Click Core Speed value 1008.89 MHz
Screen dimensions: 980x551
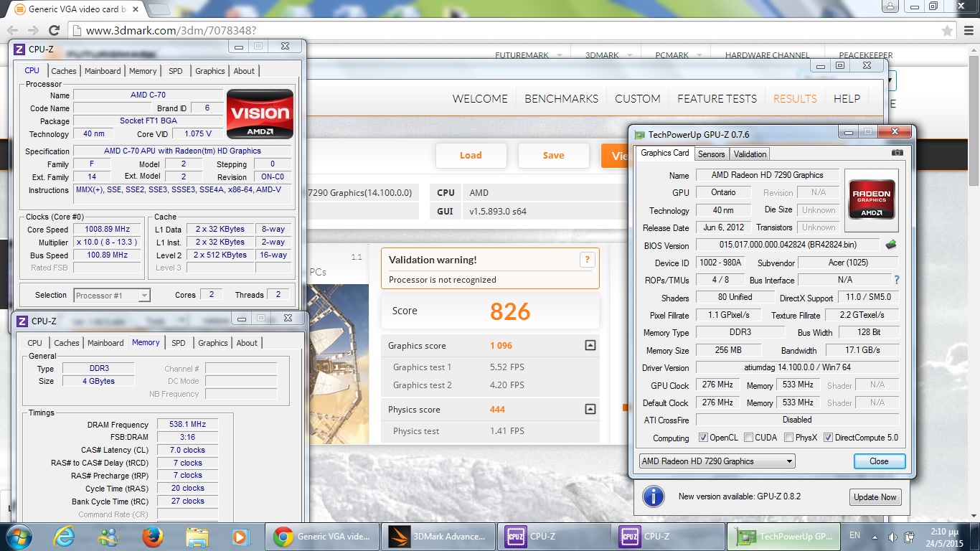(108, 230)
